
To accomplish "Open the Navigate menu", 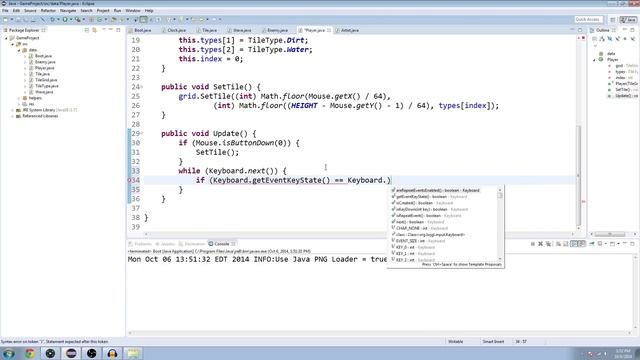I will point(68,11).
